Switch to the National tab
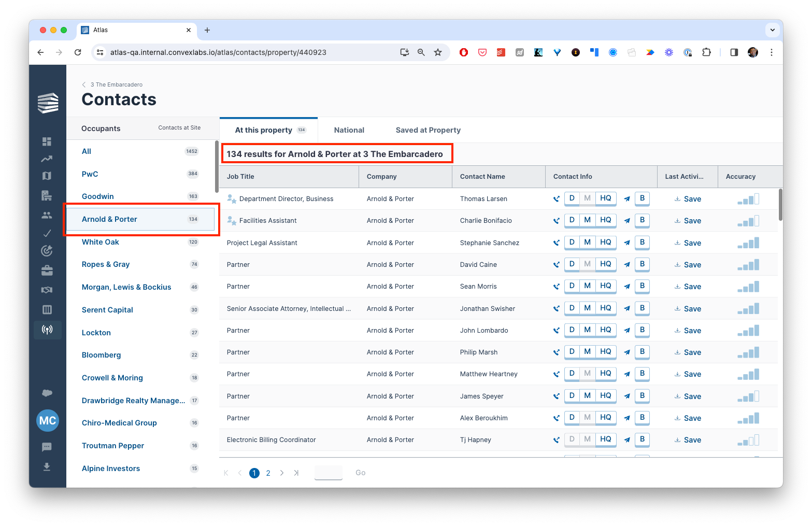The image size is (812, 526). [349, 130]
